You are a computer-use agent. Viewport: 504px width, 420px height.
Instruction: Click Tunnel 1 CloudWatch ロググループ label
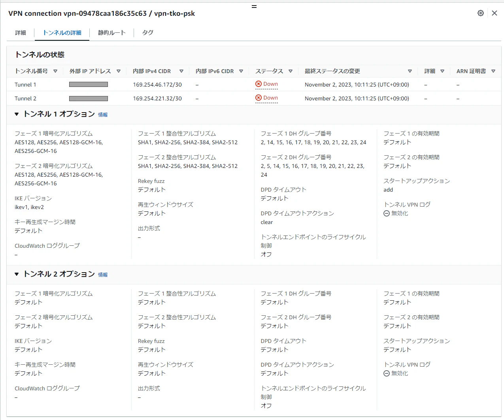coord(47,246)
